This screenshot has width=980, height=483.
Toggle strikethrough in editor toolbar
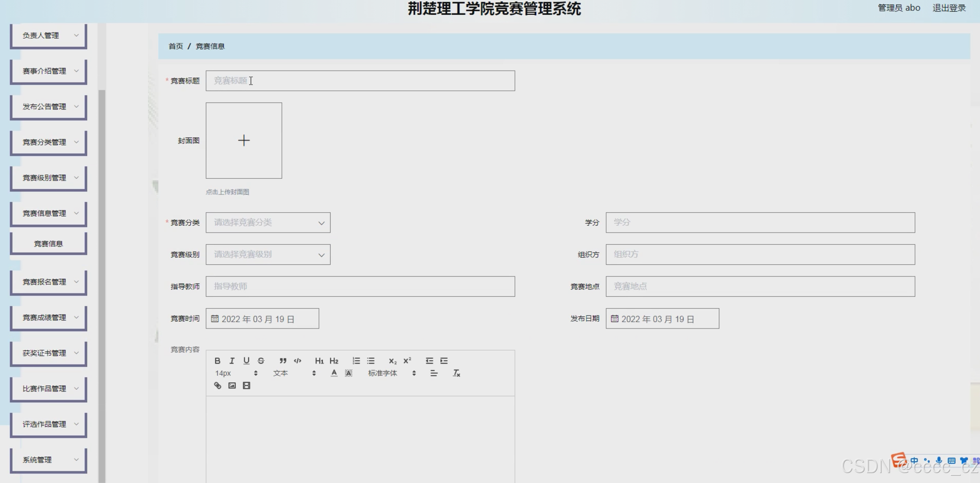coord(261,361)
